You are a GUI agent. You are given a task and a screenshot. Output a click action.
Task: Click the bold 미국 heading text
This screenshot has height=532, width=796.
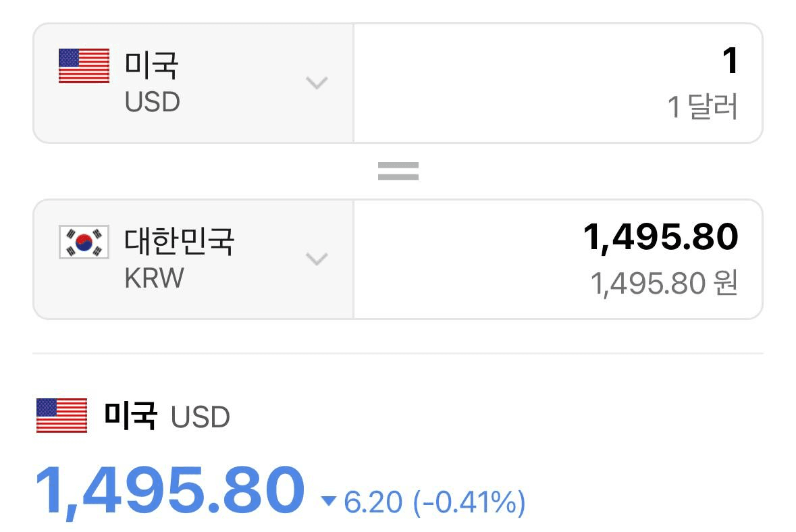point(130,415)
